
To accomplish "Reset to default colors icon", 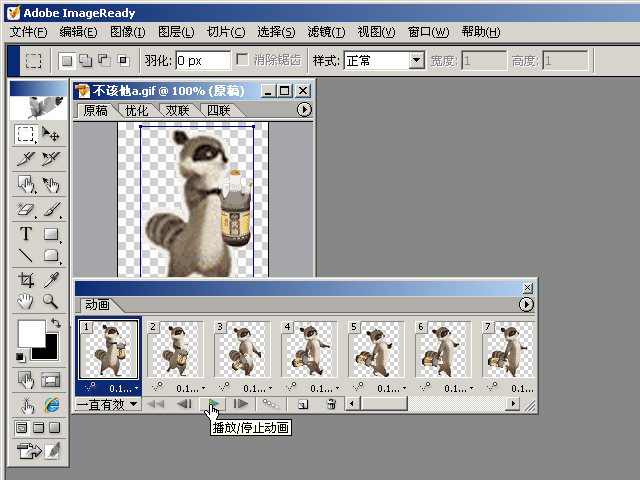I will 20,358.
